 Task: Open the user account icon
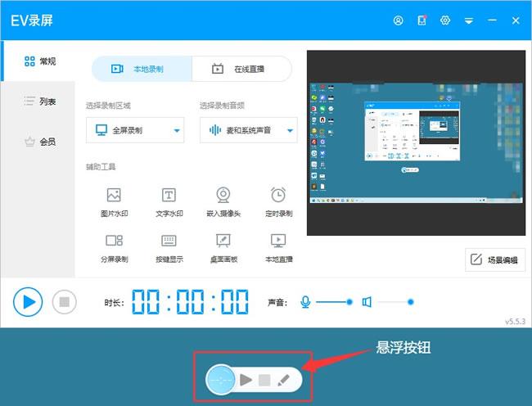(398, 20)
